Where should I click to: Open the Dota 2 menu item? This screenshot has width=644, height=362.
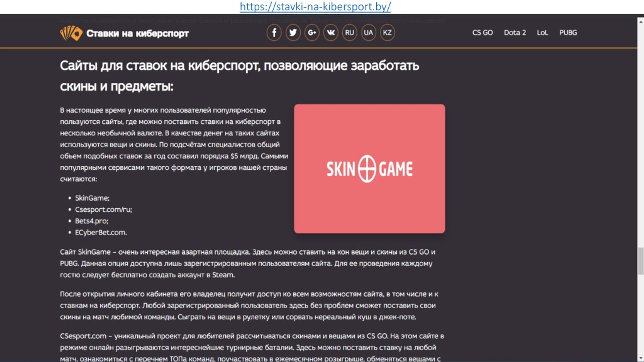[x=515, y=33]
